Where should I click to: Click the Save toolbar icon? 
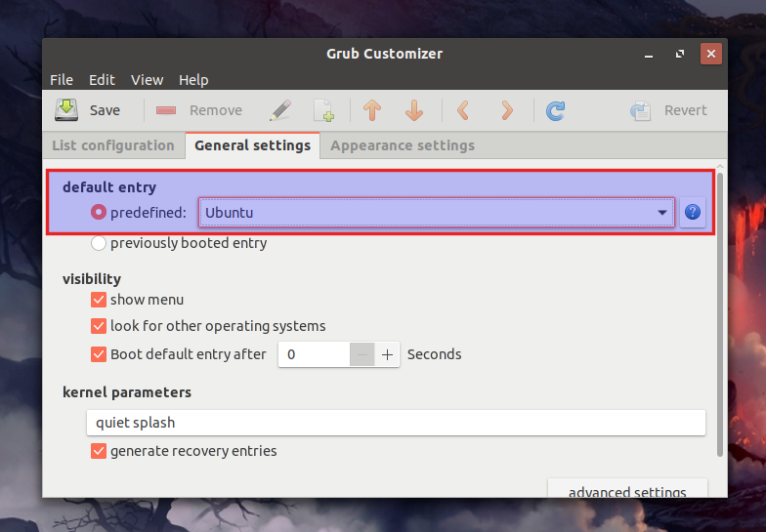66,110
